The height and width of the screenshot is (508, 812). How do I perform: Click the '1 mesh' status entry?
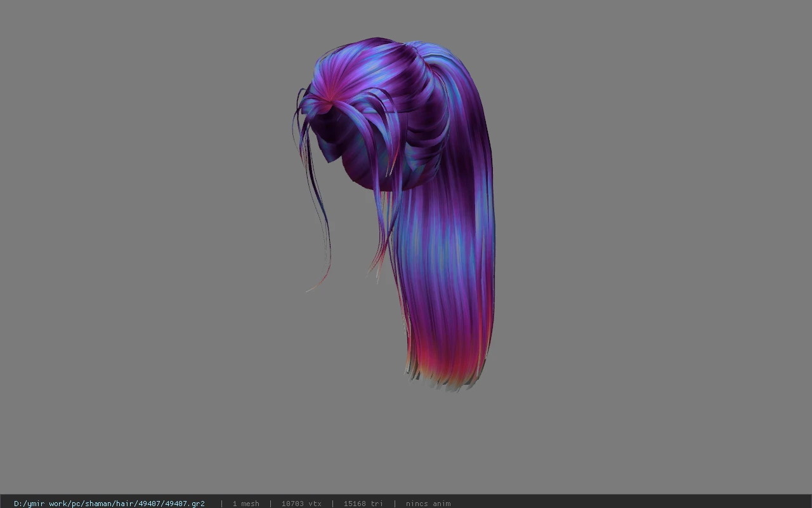click(246, 504)
